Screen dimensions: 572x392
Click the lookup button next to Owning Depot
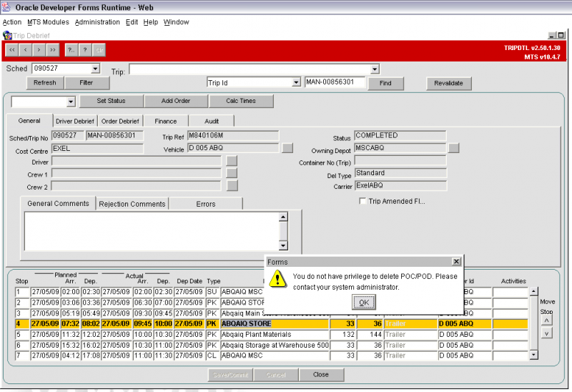(x=454, y=148)
